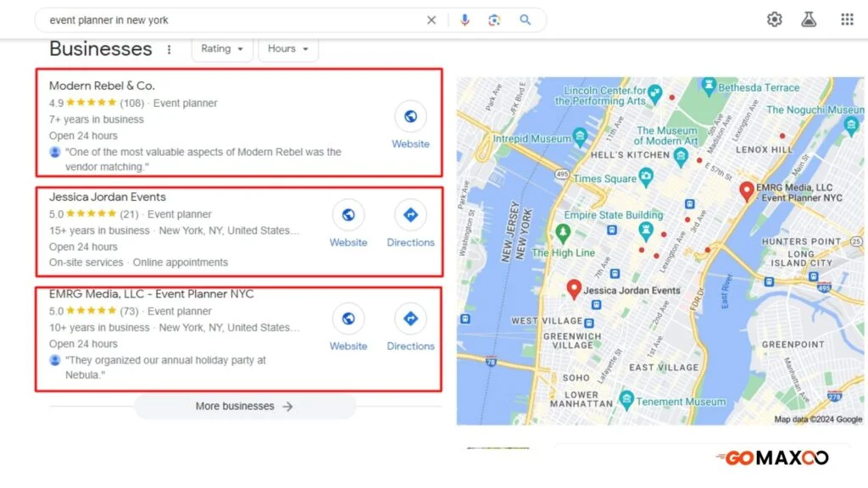Open Search Labs flask icon
Screen dimensions: 868x488
(x=809, y=19)
